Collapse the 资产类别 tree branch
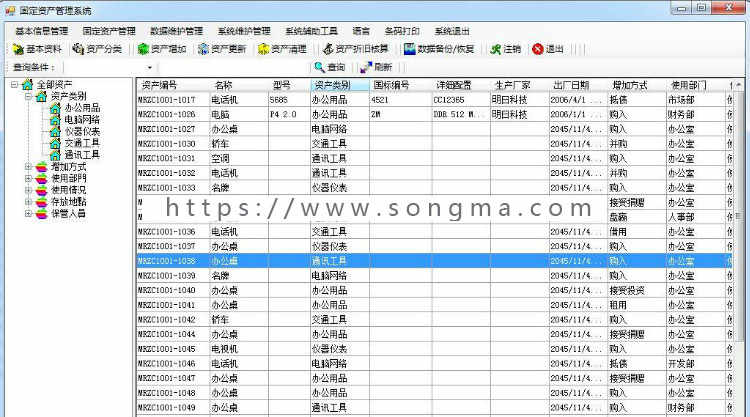 (28, 96)
